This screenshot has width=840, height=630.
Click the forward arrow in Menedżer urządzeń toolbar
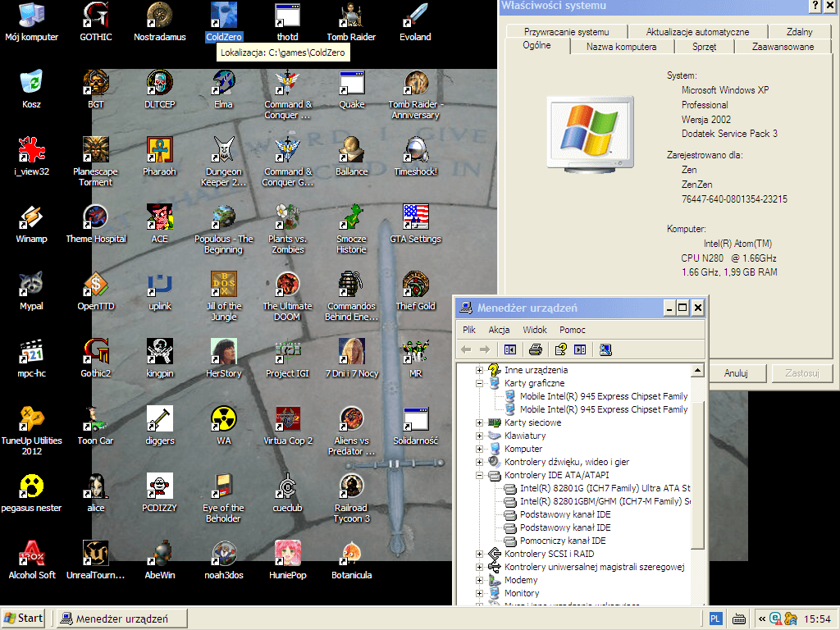[485, 349]
